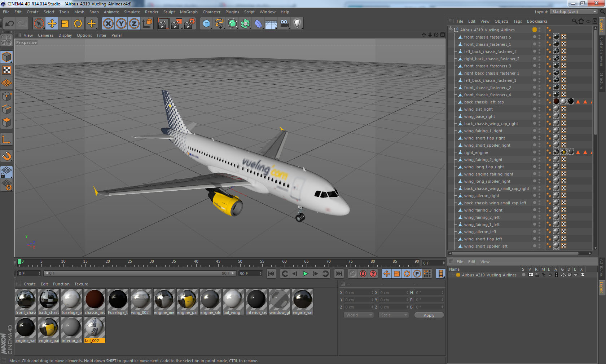
Task: Click the current frame 0 F field
Action: [x=29, y=274]
